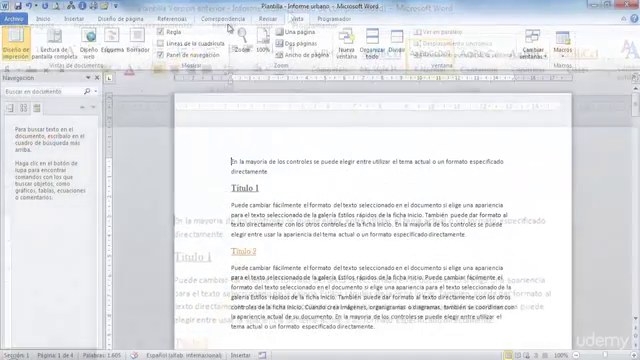Viewport: 640px width, 360px height.
Task: Click the tab selector L box by ruler
Action: point(109,78)
